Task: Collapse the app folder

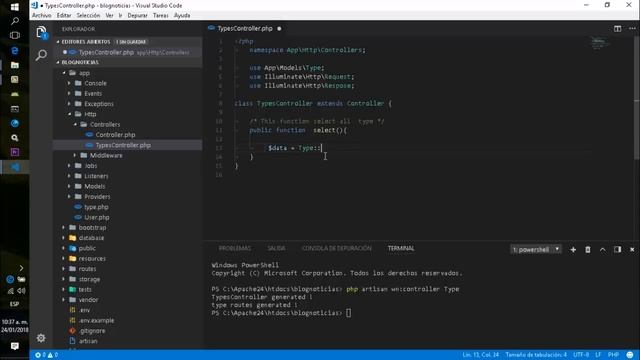Action: [84, 73]
